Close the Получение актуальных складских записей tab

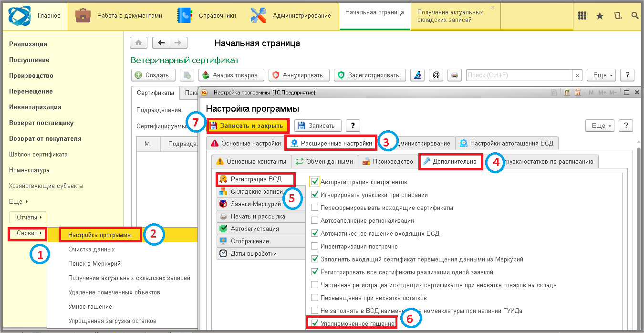493,8
